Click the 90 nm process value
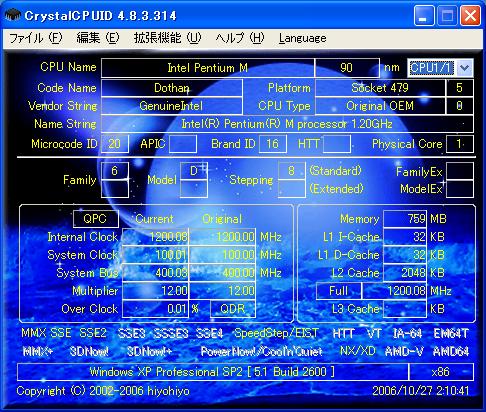This screenshot has width=486, height=412. click(347, 68)
